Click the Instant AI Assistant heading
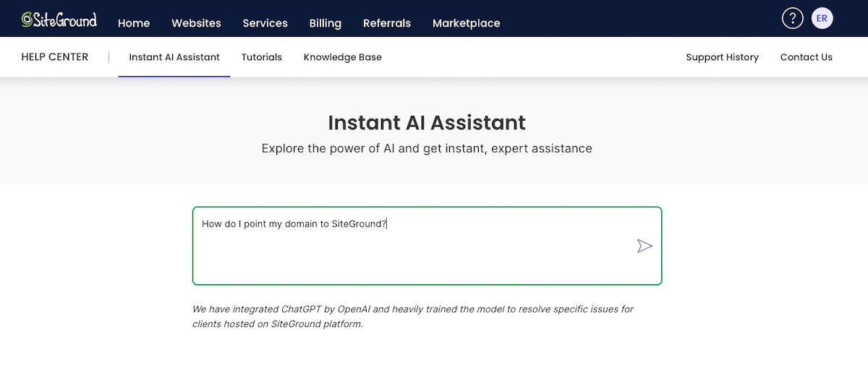The height and width of the screenshot is (385, 868). pyautogui.click(x=427, y=122)
